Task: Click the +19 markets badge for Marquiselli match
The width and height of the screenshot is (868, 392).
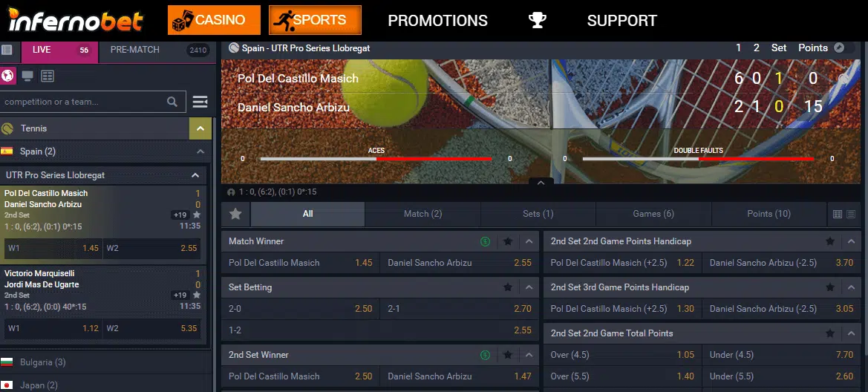Action: pos(180,295)
